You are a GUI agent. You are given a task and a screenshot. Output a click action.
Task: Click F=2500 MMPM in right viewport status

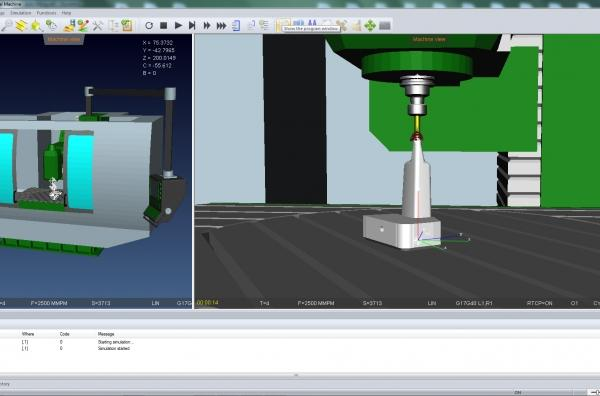click(316, 303)
